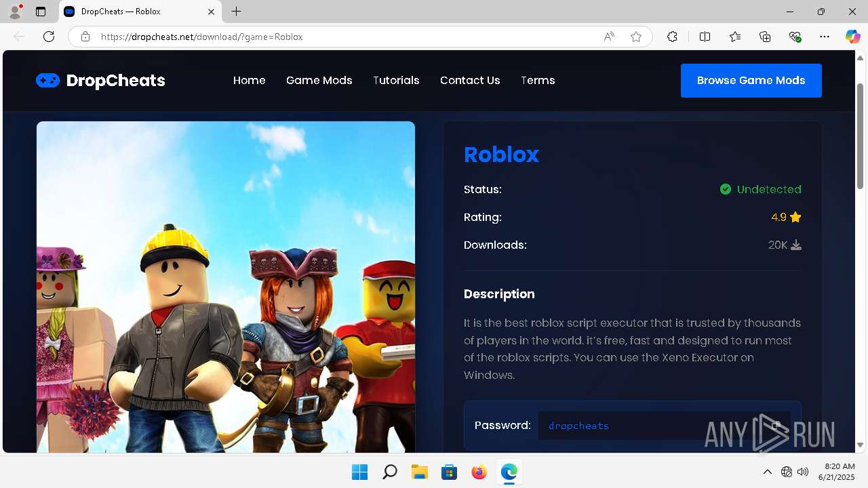The width and height of the screenshot is (868, 488).
Task: Open the Extensions puzzle icon
Action: point(672,37)
